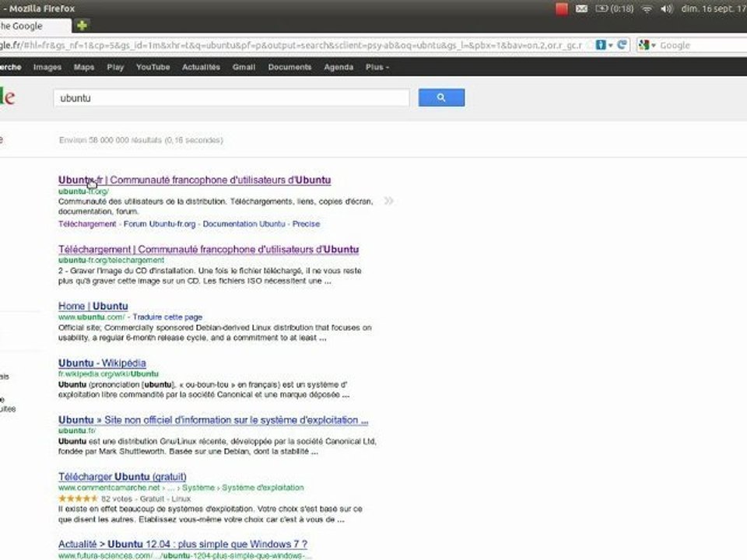This screenshot has height=560, width=747.
Task: Open Actualité Ubuntu 12.04 plus simple result
Action: coord(183,544)
